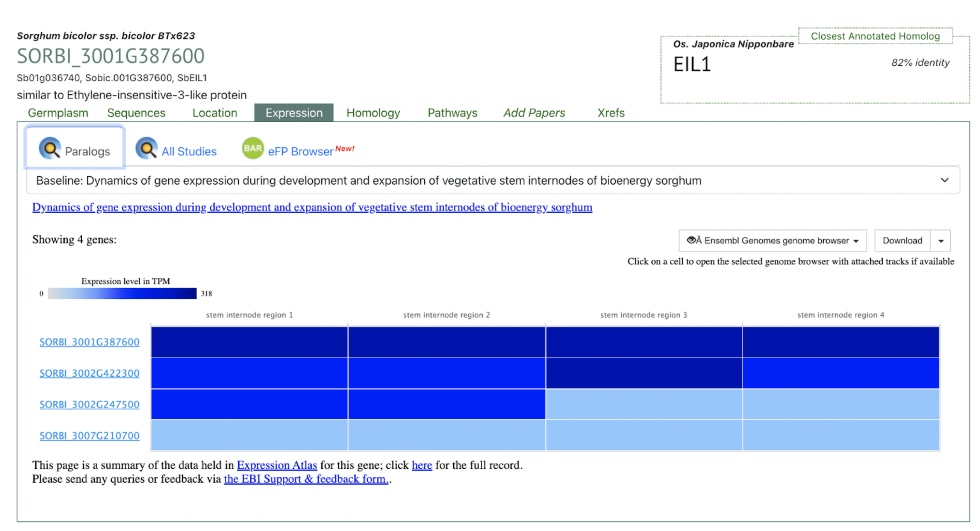Click the expression level gradient legend bar

click(x=122, y=293)
